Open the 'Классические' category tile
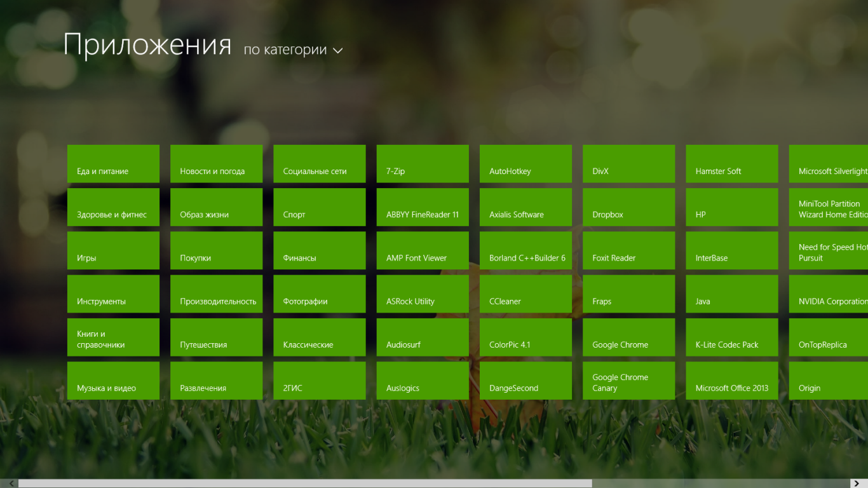The width and height of the screenshot is (868, 488). click(320, 337)
